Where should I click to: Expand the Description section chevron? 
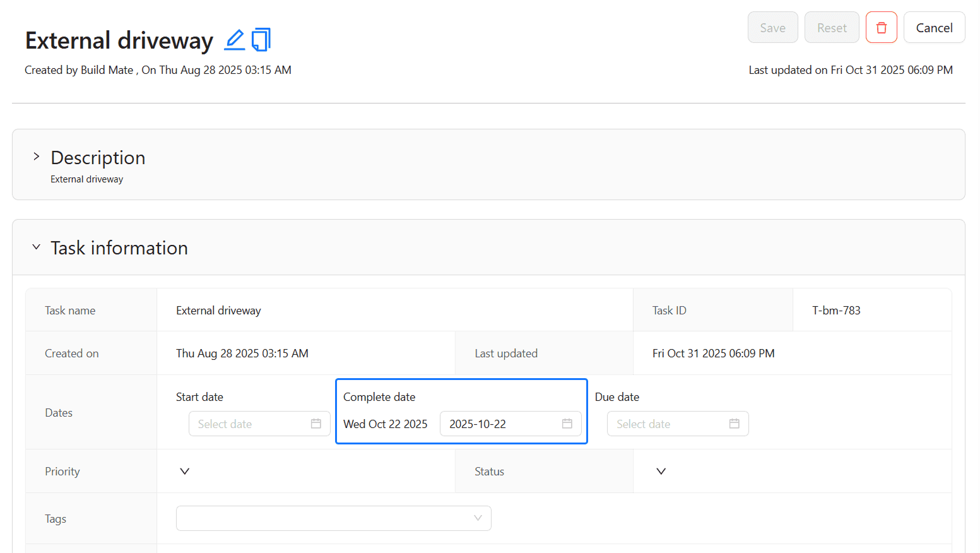[x=37, y=157]
